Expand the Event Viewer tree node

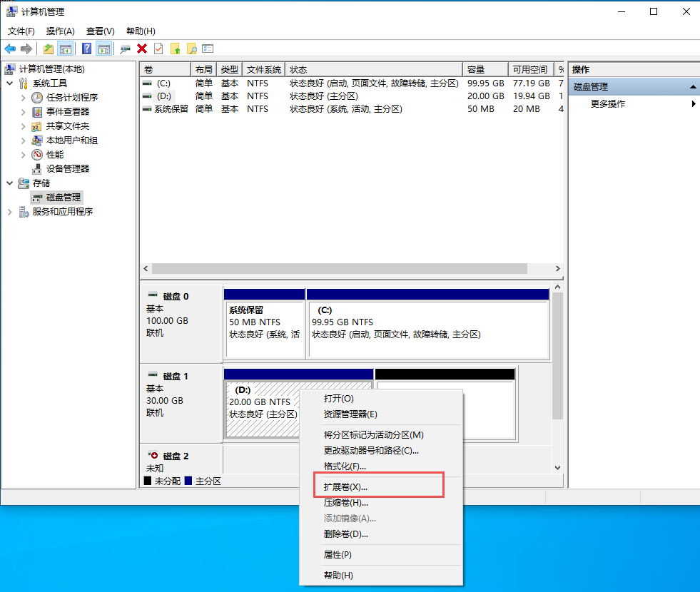24,112
